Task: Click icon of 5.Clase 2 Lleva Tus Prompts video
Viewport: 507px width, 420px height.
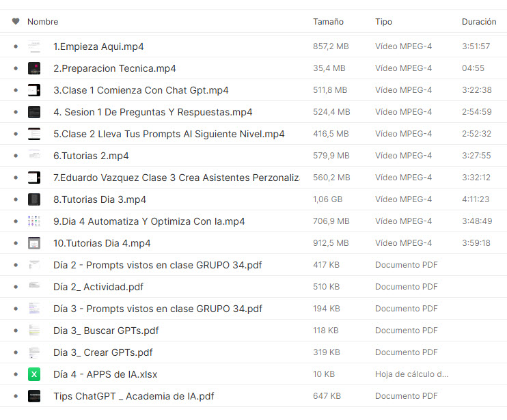Action: tap(34, 134)
